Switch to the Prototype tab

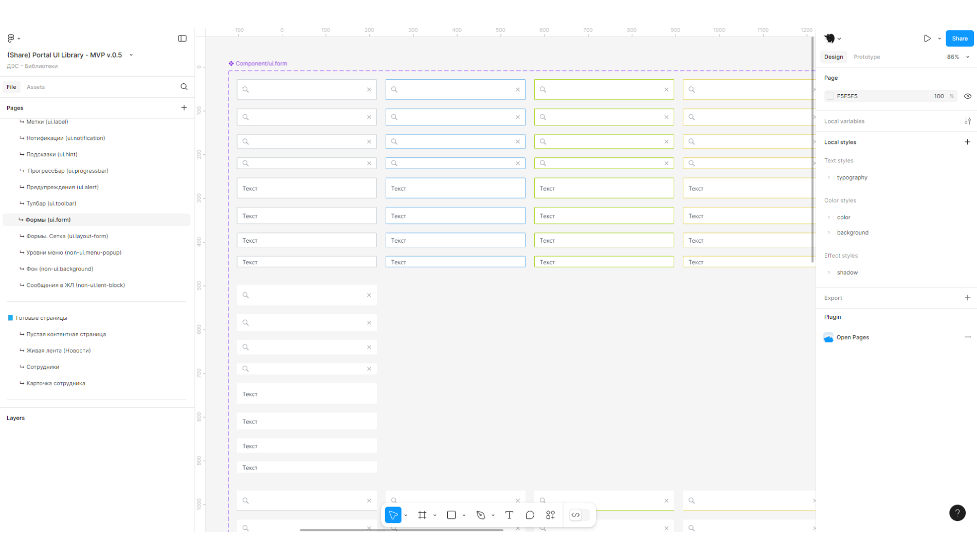(866, 57)
